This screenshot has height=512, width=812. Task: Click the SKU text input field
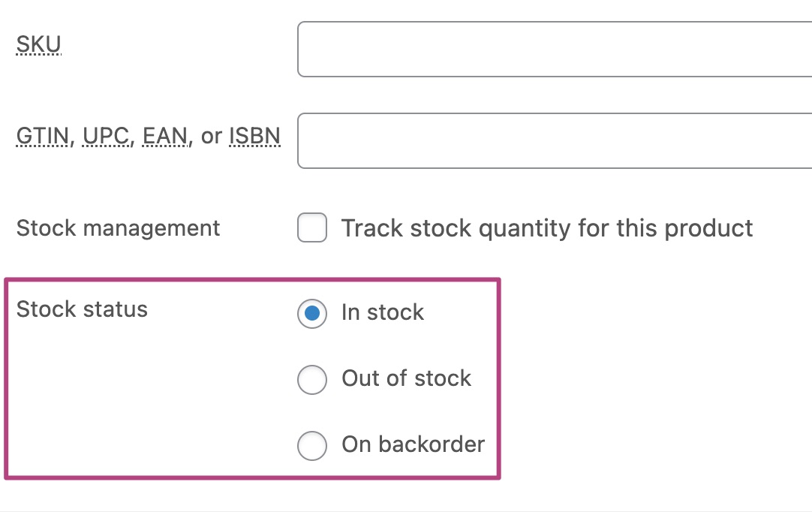coord(554,50)
